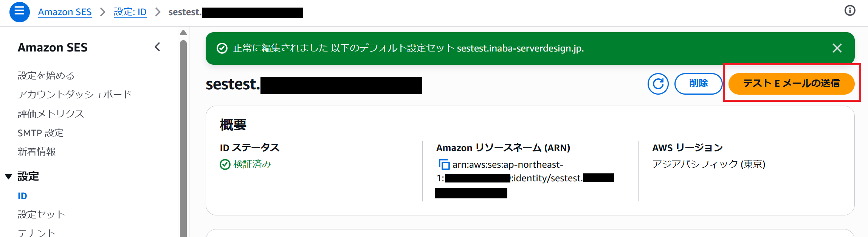Screen dimensions: 868x237
Task: Select 新着情報 in sidebar
Action: 37,152
